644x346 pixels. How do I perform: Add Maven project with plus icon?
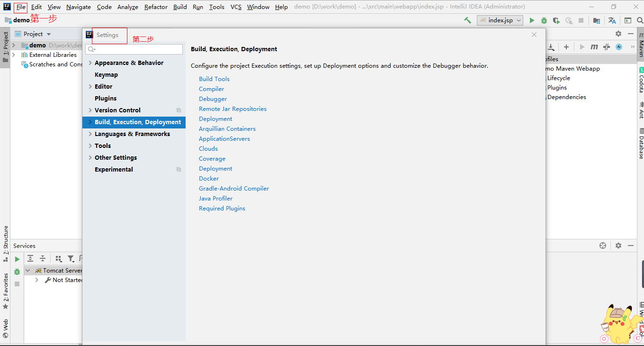(566, 47)
